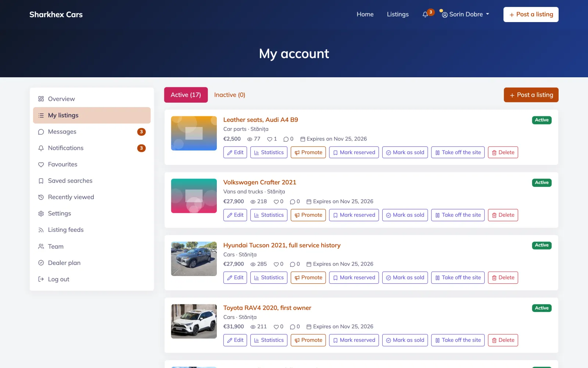The height and width of the screenshot is (368, 588).
Task: Open Toyota RAV4 2020, first owner link
Action: click(267, 308)
